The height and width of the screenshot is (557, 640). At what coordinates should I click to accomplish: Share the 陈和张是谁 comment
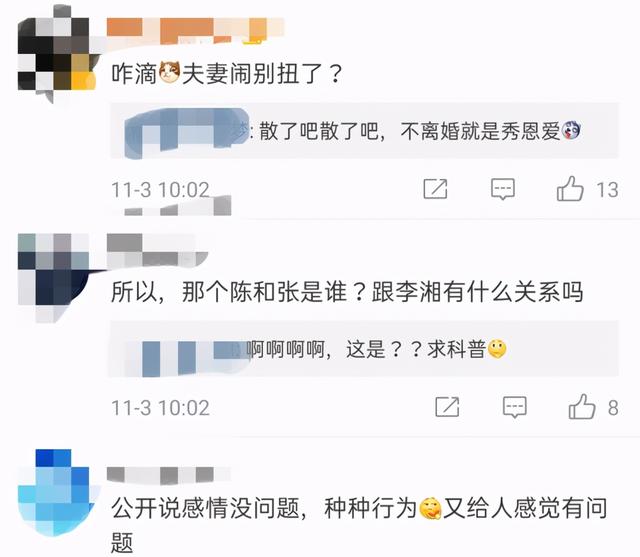pyautogui.click(x=447, y=407)
